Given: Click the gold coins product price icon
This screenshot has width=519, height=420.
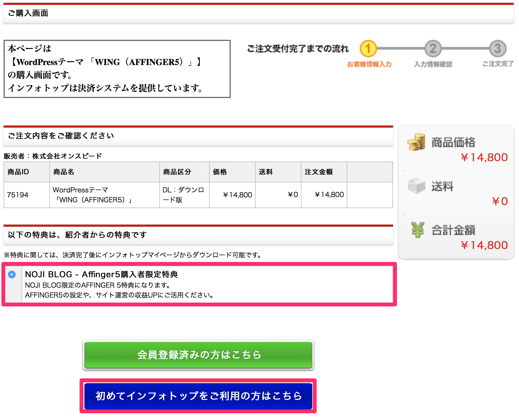Looking at the screenshot, I should [416, 142].
